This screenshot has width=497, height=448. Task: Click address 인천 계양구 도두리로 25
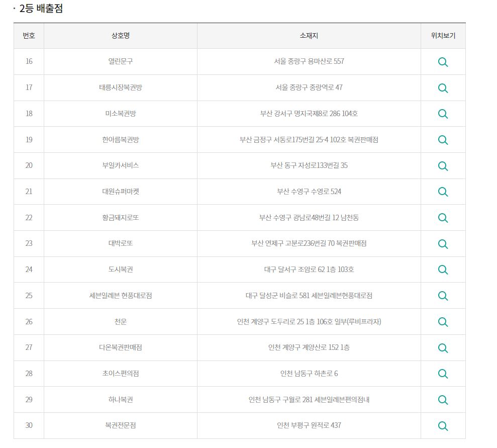(270, 321)
